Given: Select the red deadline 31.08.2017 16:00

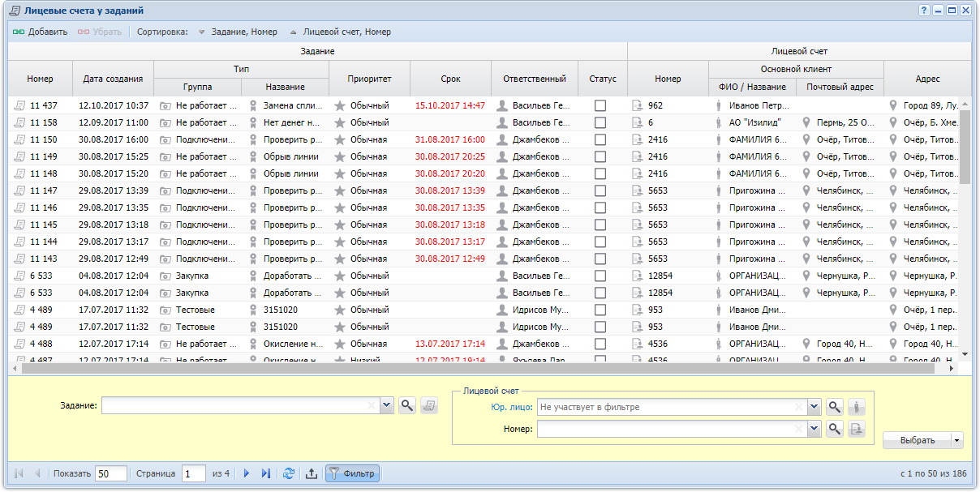Looking at the screenshot, I should point(450,139).
